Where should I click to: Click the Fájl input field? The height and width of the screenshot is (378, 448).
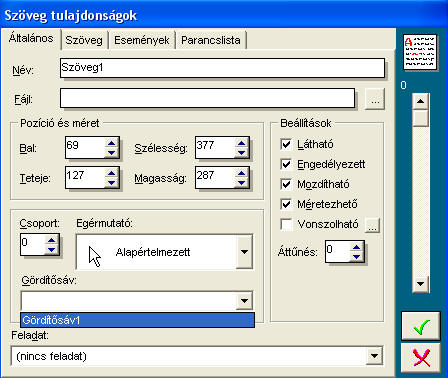point(207,98)
